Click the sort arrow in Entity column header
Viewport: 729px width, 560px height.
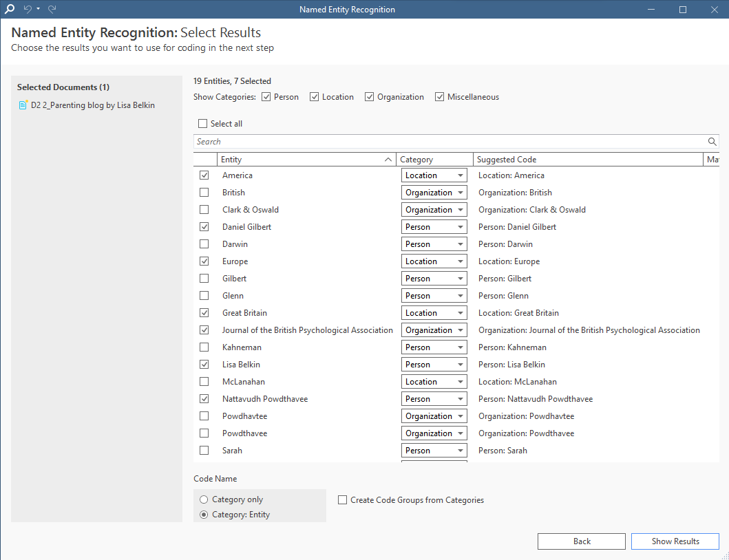point(389,160)
